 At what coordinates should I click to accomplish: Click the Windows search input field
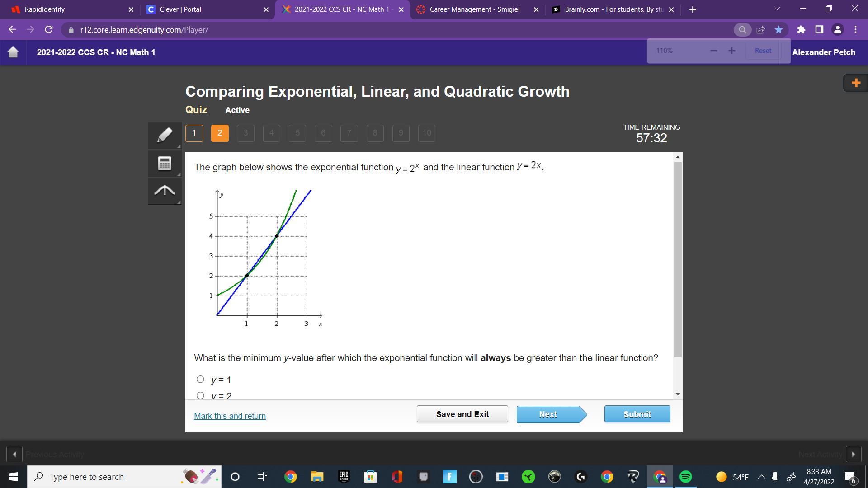tap(113, 477)
